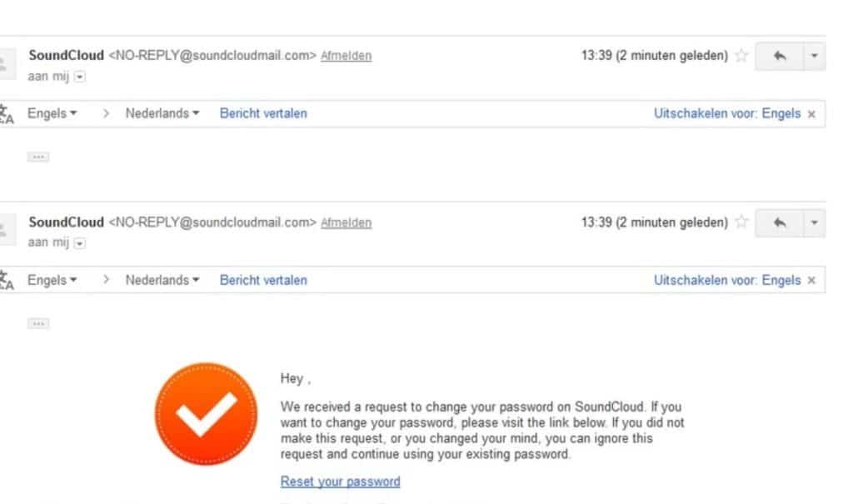This screenshot has height=504, width=853.
Task: Open the Engels source language dropdown in first bar
Action: click(x=52, y=113)
